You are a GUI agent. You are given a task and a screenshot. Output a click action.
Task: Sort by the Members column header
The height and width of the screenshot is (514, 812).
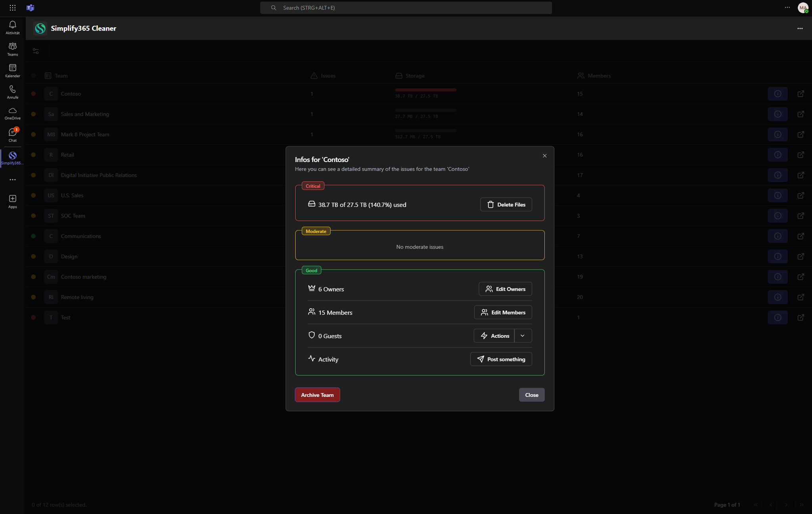pos(594,76)
